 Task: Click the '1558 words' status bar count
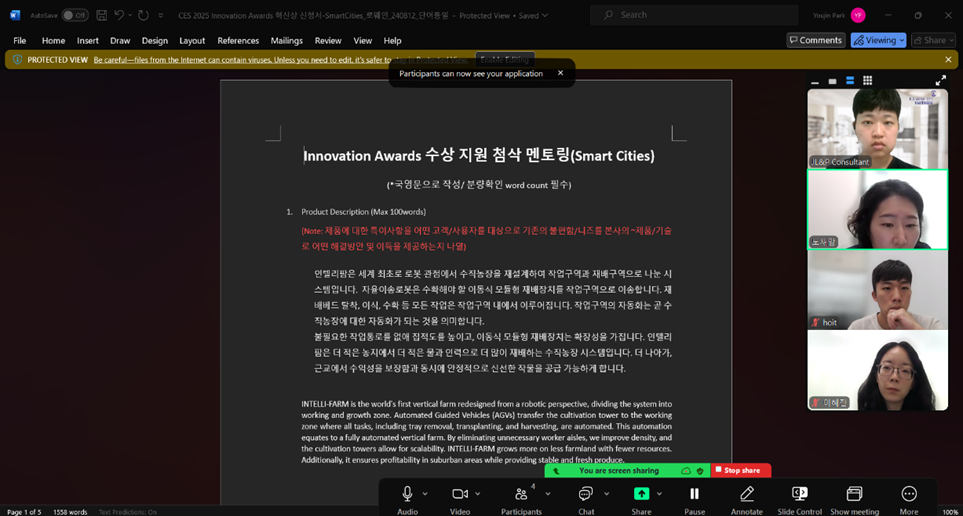[70, 512]
